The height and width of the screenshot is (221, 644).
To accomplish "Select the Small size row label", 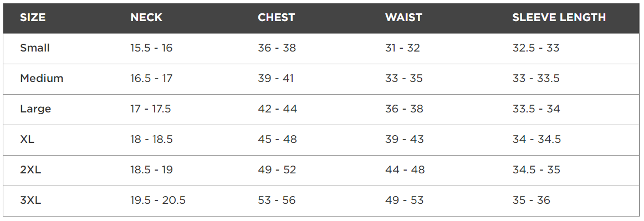I will (35, 48).
